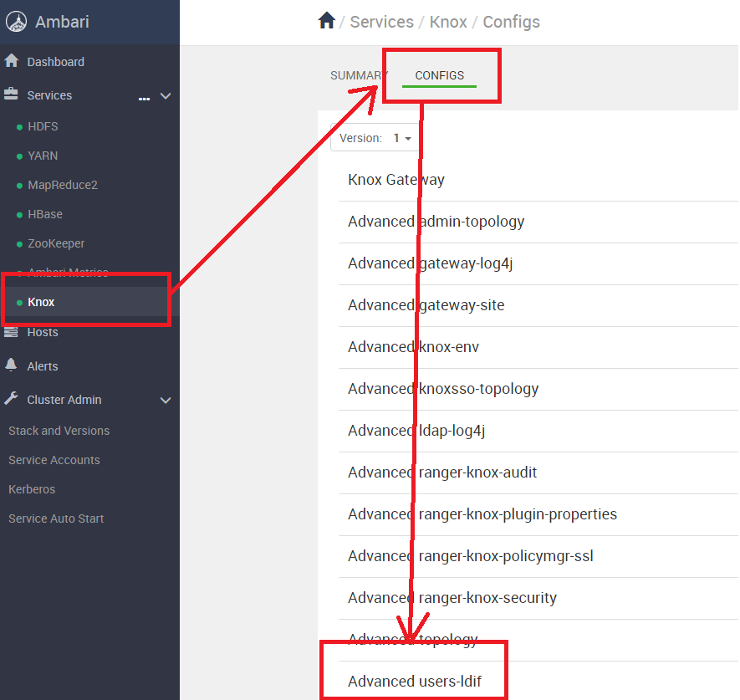Click Services in the breadcrumb path

coord(381,22)
